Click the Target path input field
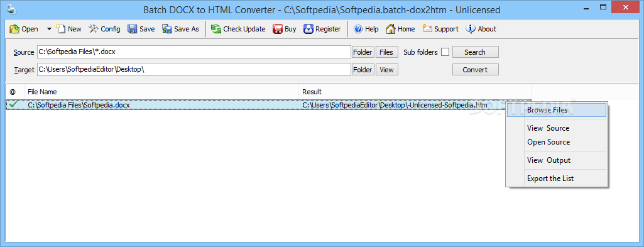Image resolution: width=644 pixels, height=247 pixels. click(x=194, y=70)
